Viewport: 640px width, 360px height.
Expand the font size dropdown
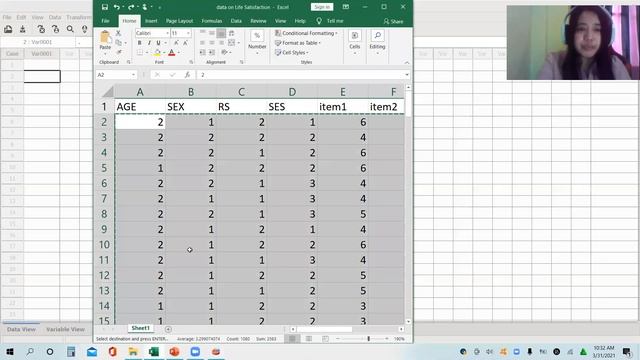(188, 33)
